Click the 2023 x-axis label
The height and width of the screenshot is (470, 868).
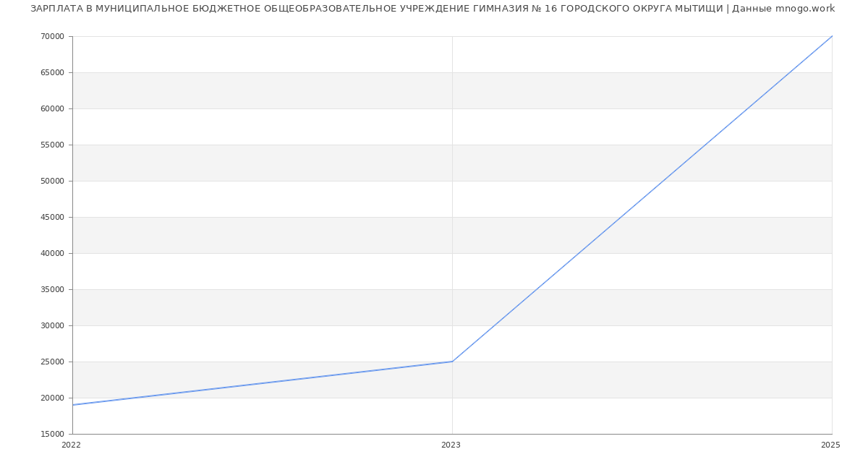(451, 445)
